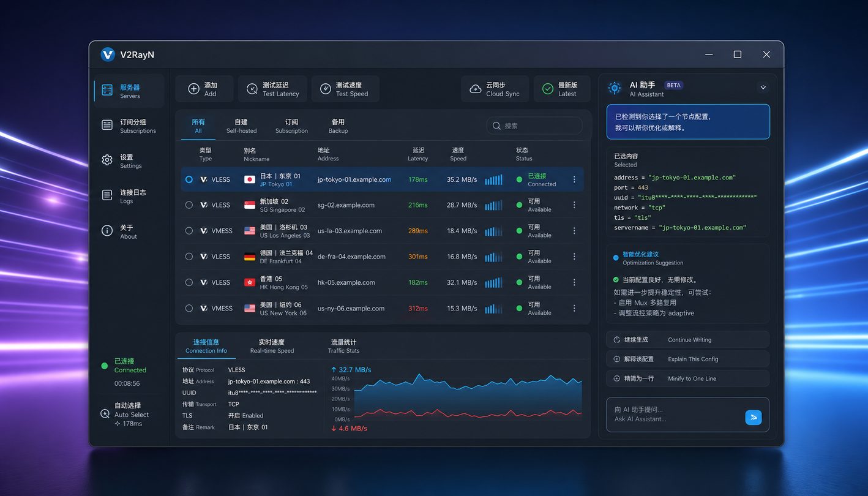Open more options for US Los Angeles 03

tap(574, 231)
